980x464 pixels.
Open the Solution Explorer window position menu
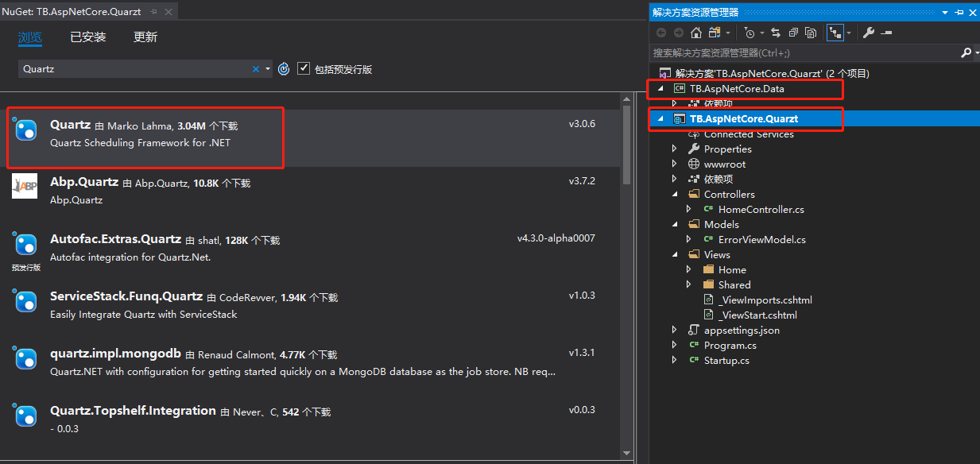click(x=945, y=12)
